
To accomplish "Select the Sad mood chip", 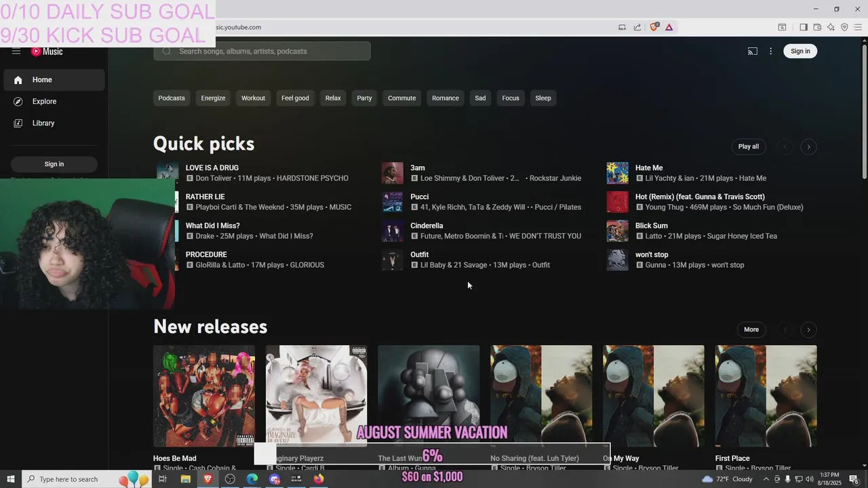I will tap(480, 98).
